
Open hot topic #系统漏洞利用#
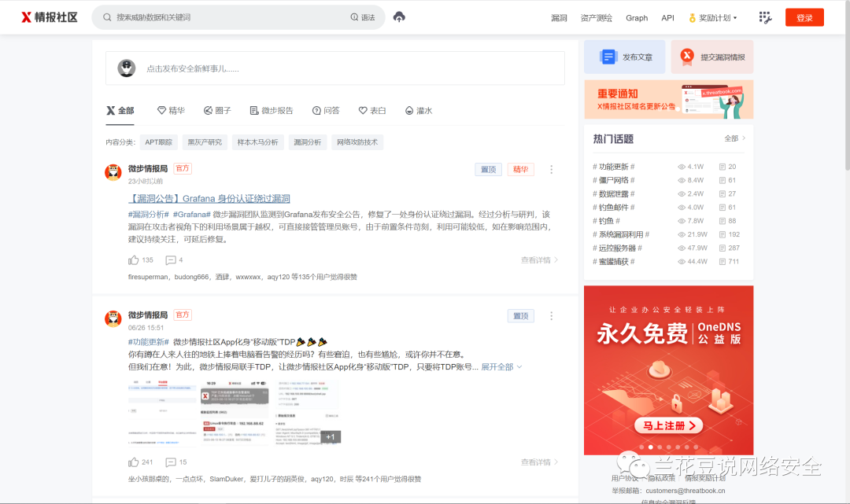click(x=621, y=234)
